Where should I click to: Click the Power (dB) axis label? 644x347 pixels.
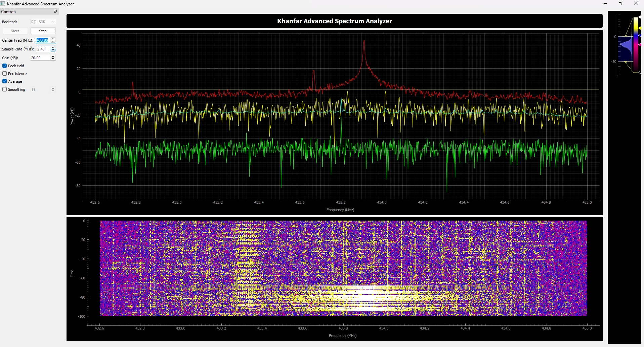coord(72,116)
